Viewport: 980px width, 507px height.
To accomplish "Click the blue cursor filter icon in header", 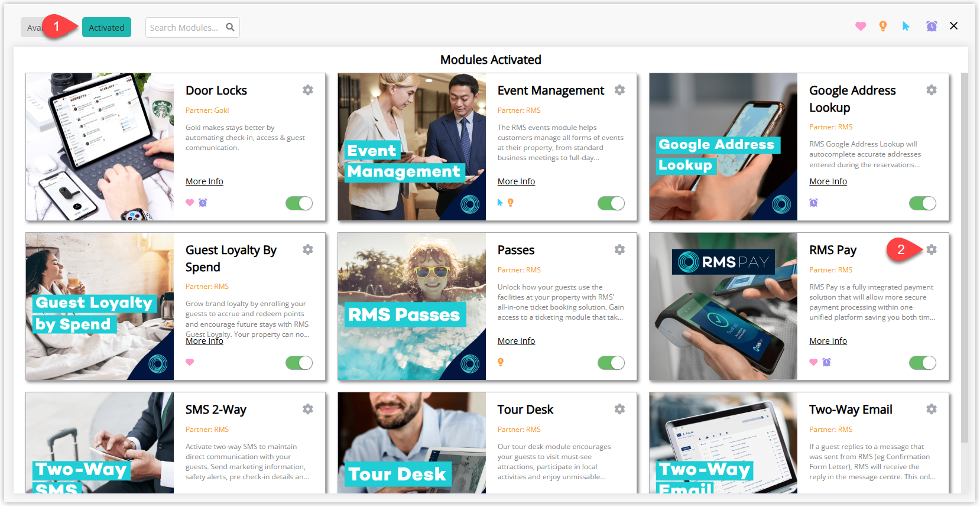I will (x=906, y=26).
